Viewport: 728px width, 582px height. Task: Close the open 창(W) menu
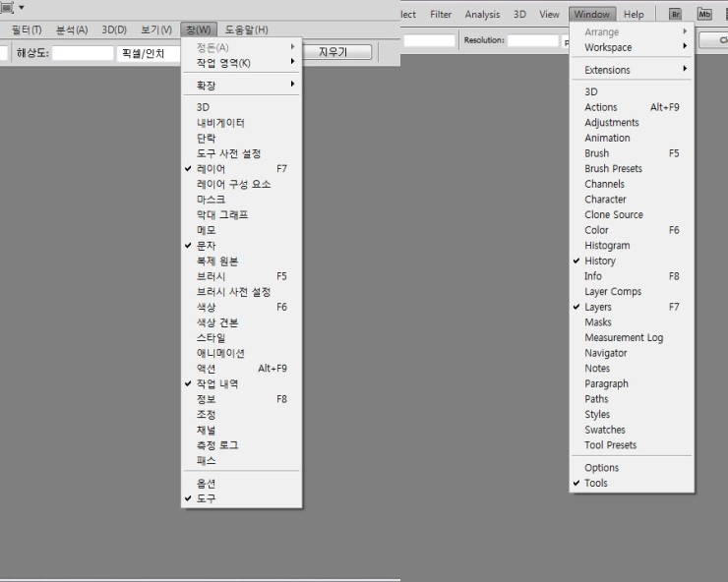click(199, 29)
